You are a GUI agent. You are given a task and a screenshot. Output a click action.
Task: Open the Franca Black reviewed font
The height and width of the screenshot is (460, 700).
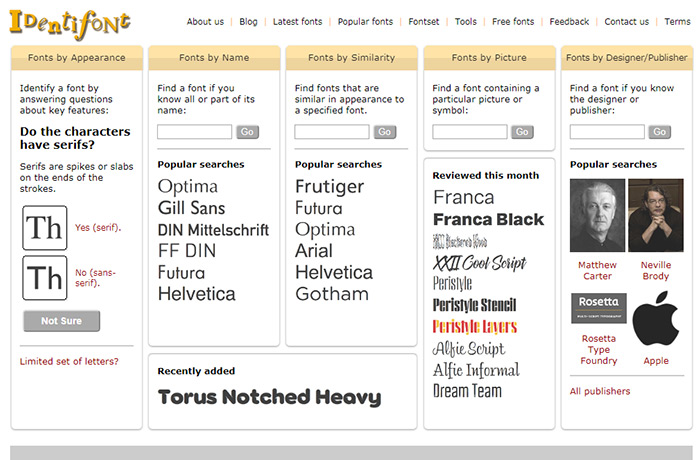[488, 219]
